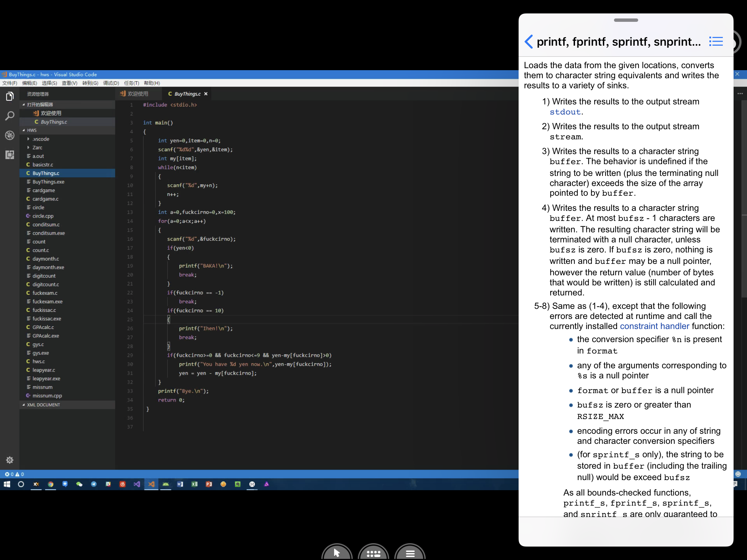Open the 转到(G) menu

pyautogui.click(x=90, y=83)
